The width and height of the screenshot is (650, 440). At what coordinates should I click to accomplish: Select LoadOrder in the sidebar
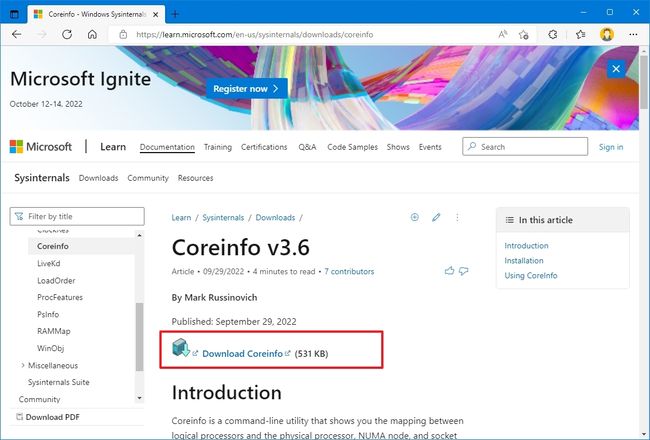tap(56, 280)
